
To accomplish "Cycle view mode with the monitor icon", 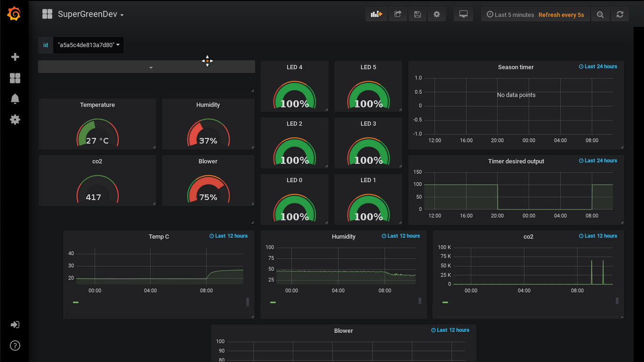I will (463, 14).
